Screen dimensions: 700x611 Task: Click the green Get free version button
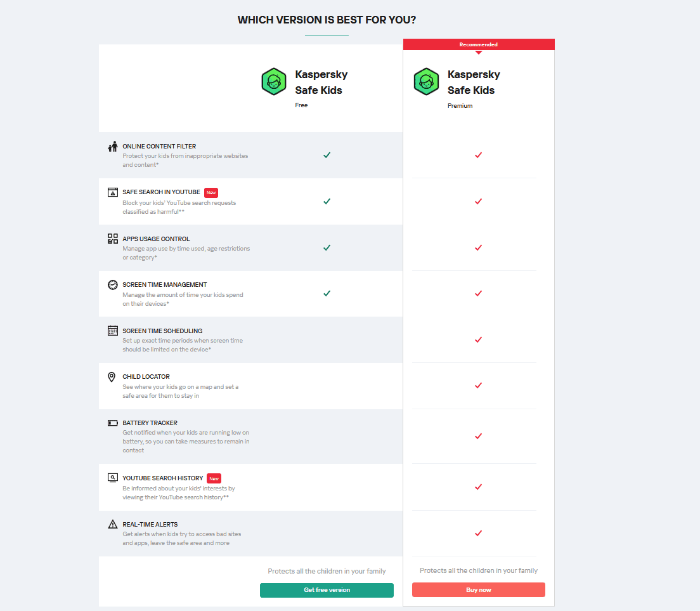(x=327, y=590)
